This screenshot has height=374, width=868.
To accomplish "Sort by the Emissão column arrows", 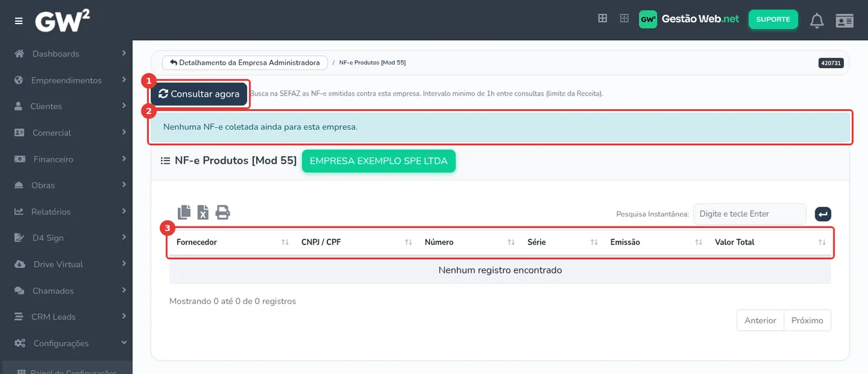I will (699, 243).
